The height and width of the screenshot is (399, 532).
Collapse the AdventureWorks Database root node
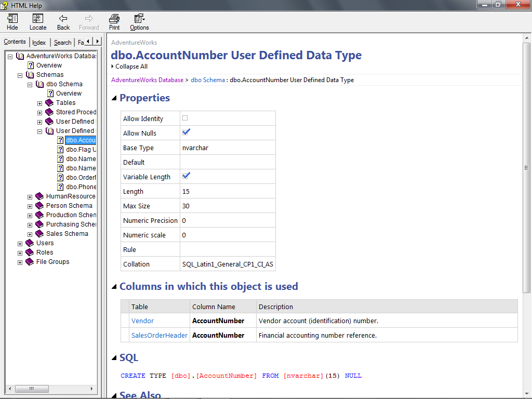pyautogui.click(x=10, y=57)
